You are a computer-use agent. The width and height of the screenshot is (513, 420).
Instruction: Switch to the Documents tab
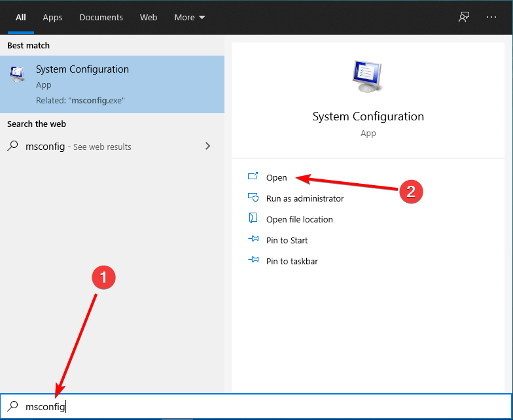tap(101, 18)
